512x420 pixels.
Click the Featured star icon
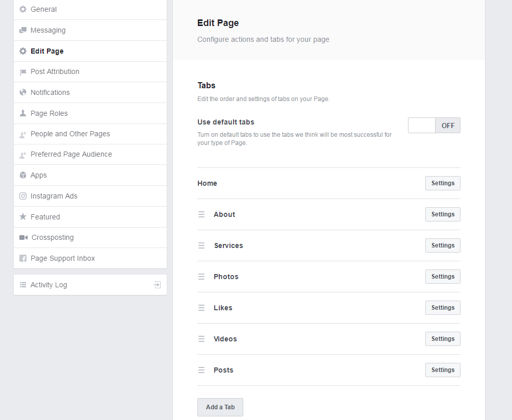coord(22,217)
